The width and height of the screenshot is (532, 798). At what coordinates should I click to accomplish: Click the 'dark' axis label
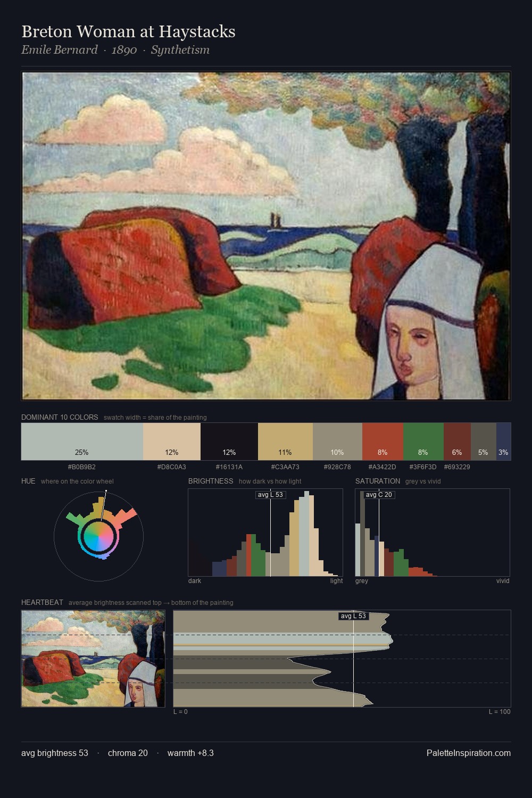tap(195, 581)
